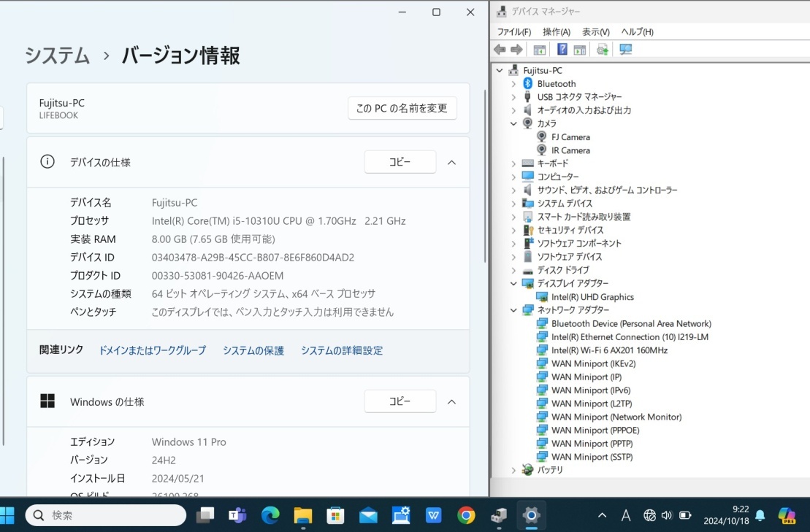Viewport: 810px width, 532px height.
Task: Select WAN Miniport (IKEv2) entry
Action: pos(593,363)
